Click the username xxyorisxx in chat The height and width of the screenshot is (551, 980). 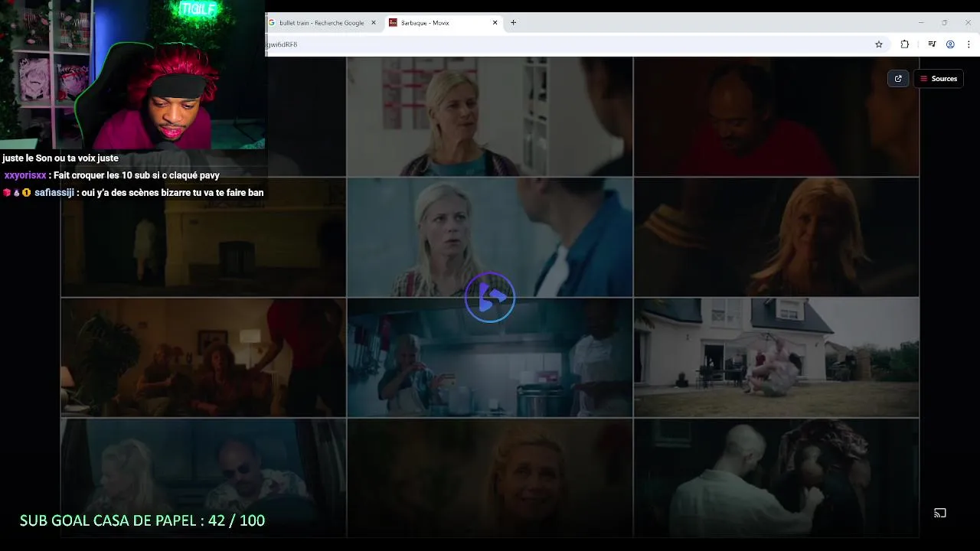coord(25,175)
